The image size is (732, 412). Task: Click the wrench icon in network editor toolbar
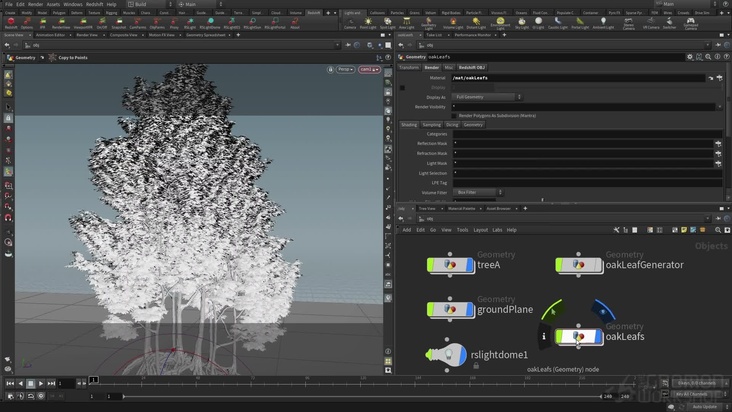pos(616,230)
